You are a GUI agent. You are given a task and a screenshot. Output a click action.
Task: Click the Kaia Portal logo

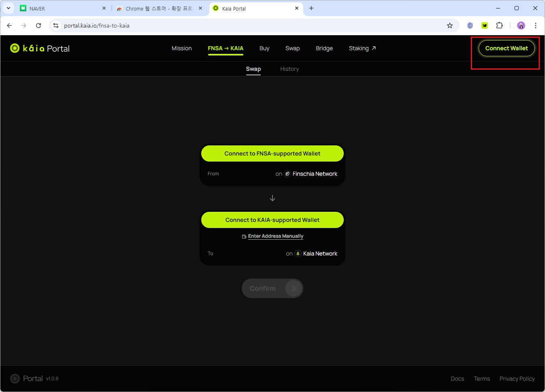click(x=40, y=48)
